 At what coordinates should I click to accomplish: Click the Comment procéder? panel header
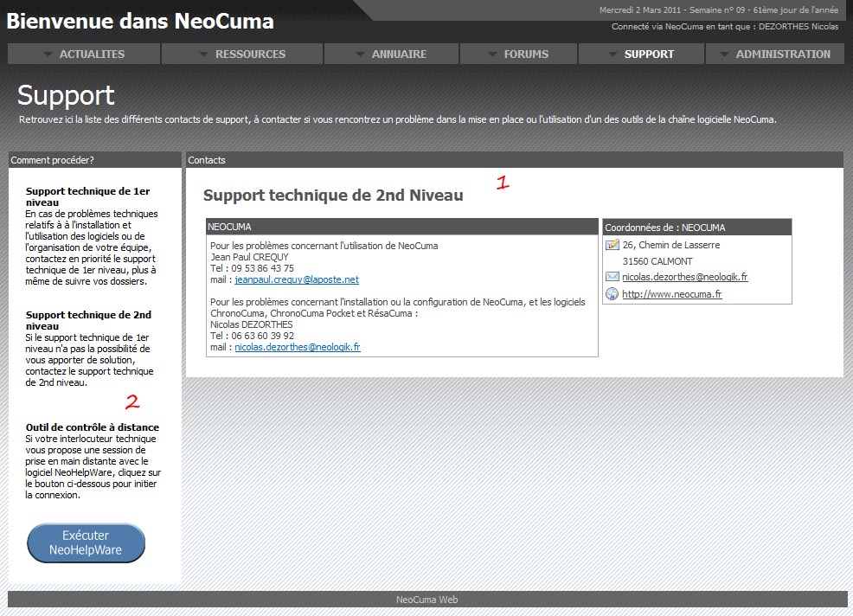click(x=94, y=160)
